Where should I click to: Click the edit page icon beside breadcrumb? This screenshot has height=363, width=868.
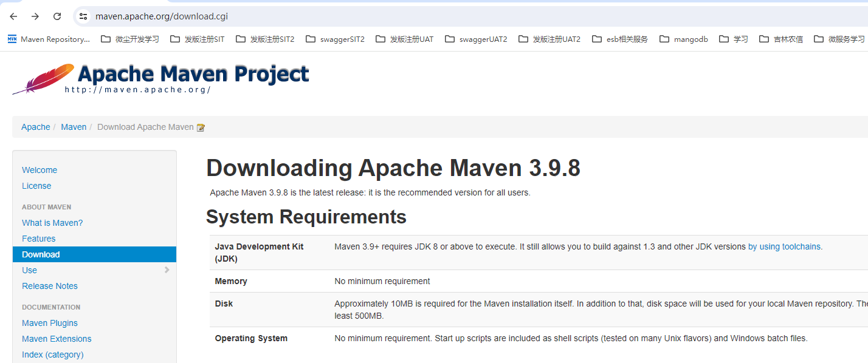pyautogui.click(x=201, y=127)
